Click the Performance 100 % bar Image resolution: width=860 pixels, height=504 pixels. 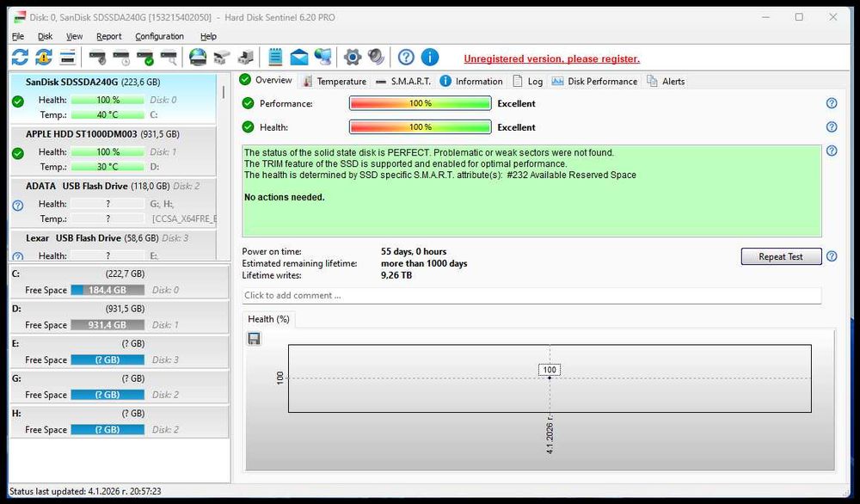[x=421, y=103]
